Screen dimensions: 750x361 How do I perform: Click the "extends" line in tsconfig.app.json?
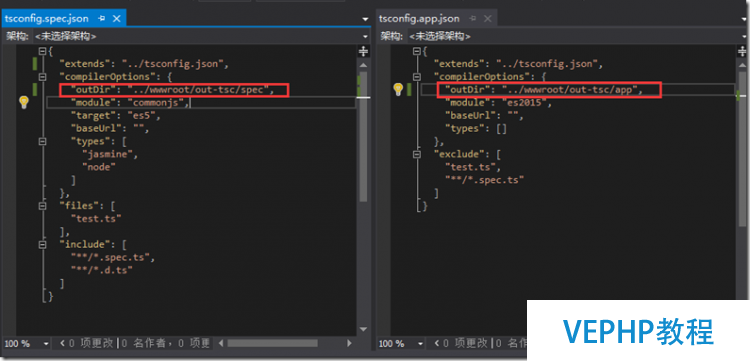pyautogui.click(x=519, y=64)
